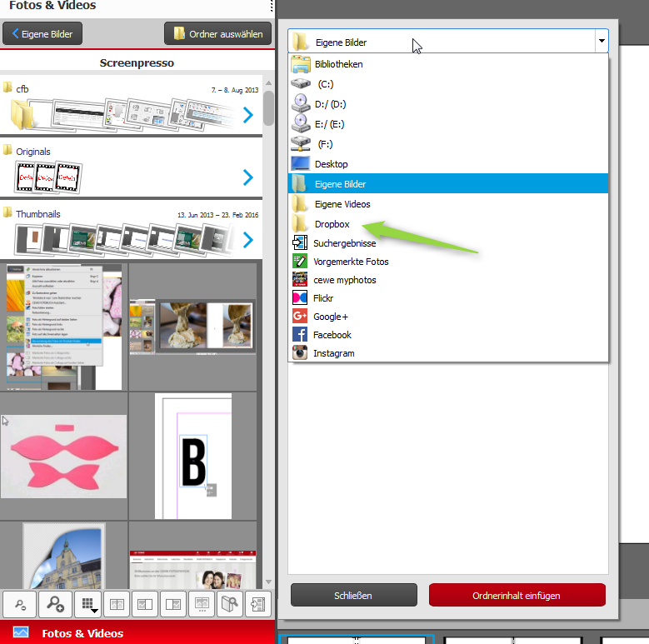649x644 pixels.
Task: Click the Ordnerinhalt einfügen button
Action: [x=517, y=595]
